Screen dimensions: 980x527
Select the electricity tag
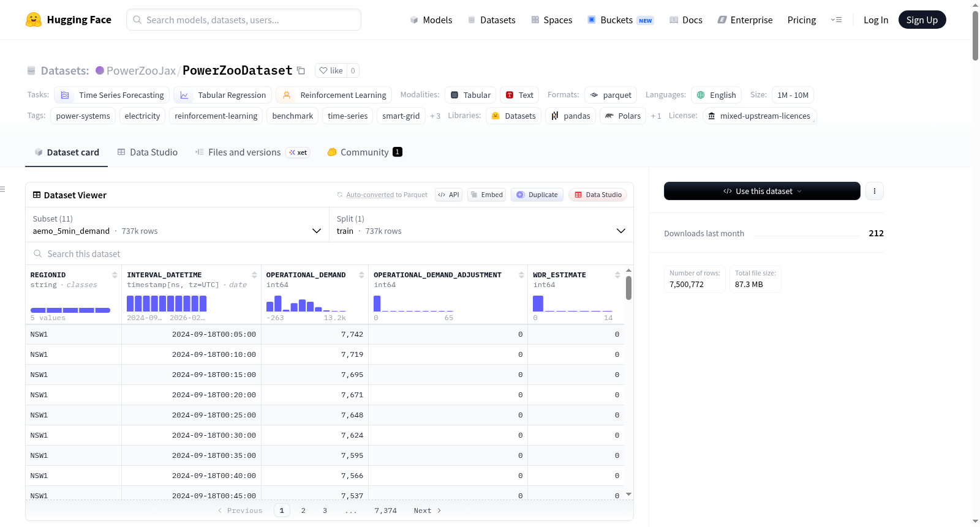(142, 116)
